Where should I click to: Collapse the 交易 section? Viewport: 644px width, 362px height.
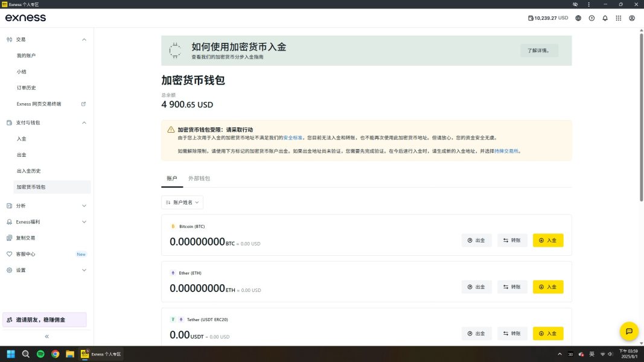coord(84,39)
